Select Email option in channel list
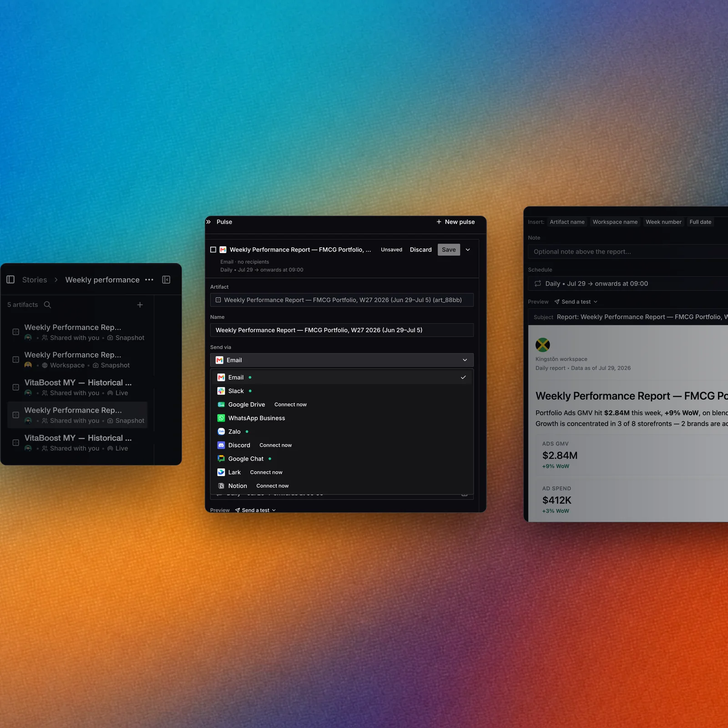Image resolution: width=728 pixels, height=728 pixels. [342, 377]
